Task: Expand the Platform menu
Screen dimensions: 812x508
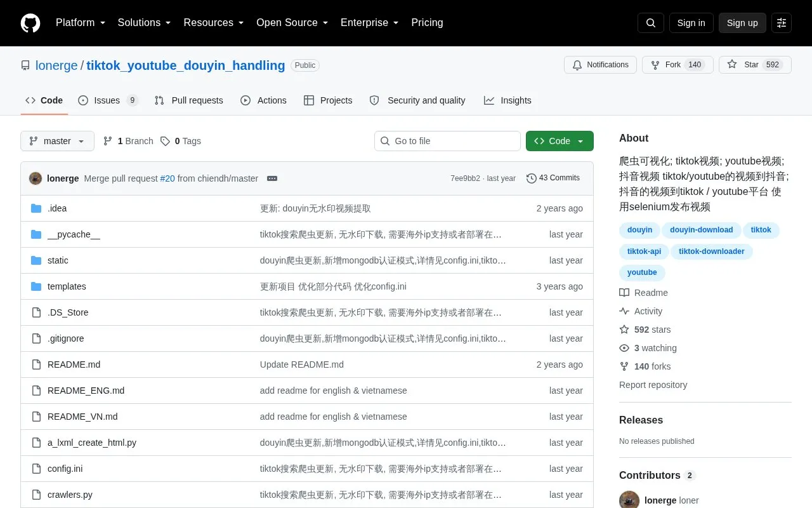Action: click(81, 23)
